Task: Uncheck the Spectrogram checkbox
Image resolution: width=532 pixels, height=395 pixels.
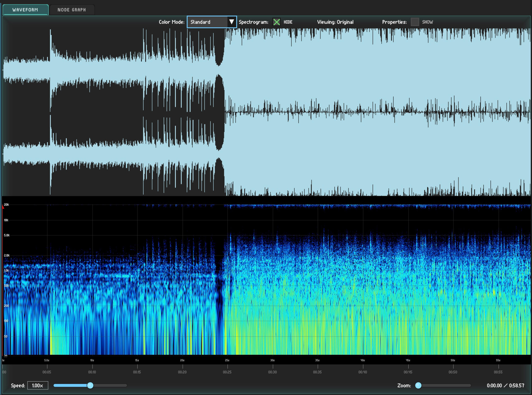Action: click(x=276, y=22)
